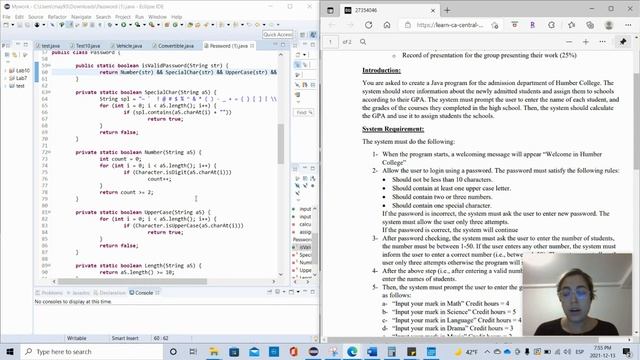Toggle the PDF toolbar pin icon
This screenshot has width=640, height=360.
[x=623, y=42]
